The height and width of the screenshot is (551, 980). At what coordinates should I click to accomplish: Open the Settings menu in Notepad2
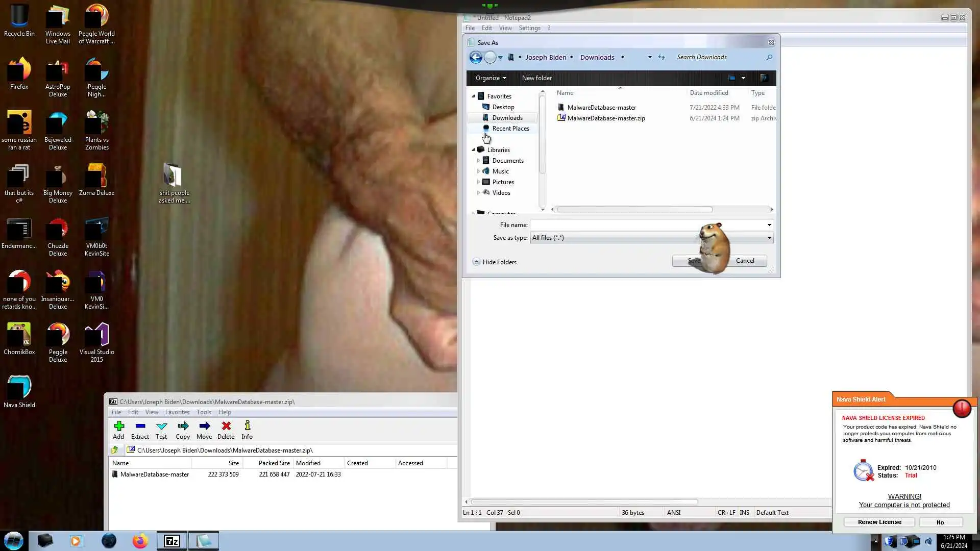[x=529, y=28]
